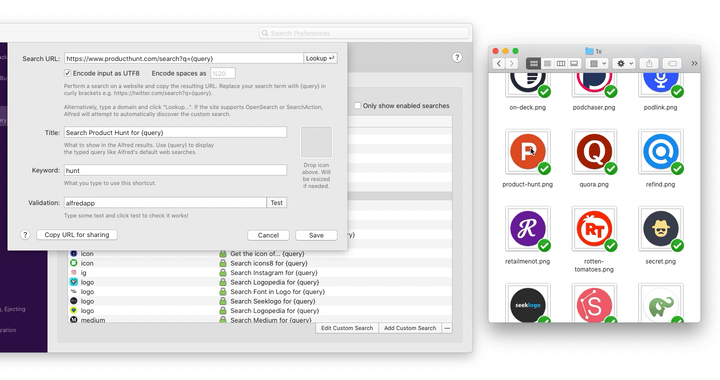Click the product-hunt.png icon in Finder
This screenshot has width=720, height=380.
(x=528, y=151)
